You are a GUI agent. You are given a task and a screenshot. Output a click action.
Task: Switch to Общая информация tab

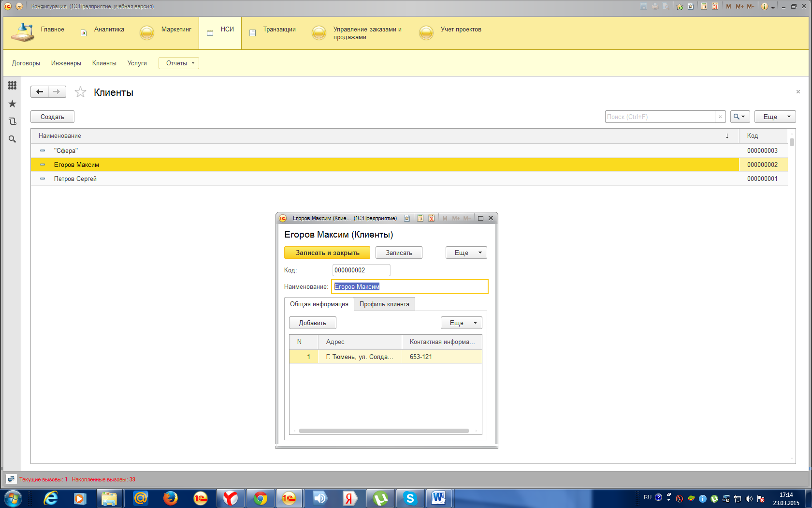tap(319, 304)
